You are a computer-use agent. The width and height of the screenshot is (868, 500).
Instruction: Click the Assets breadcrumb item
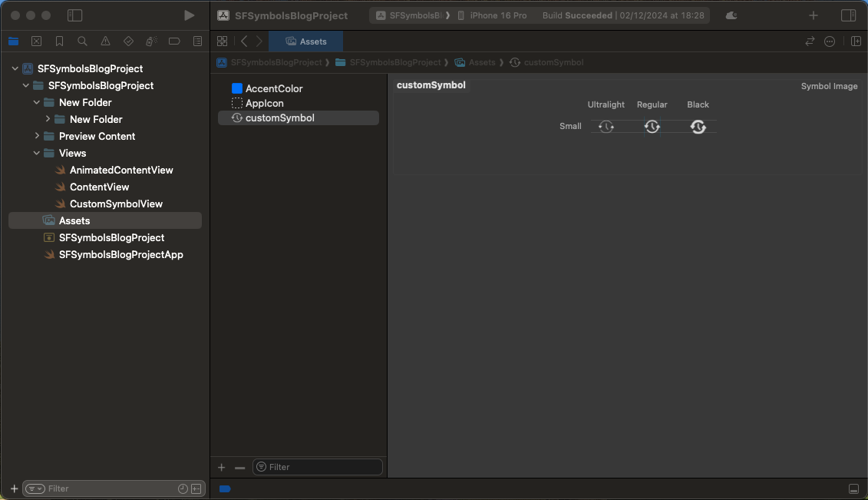pyautogui.click(x=475, y=62)
